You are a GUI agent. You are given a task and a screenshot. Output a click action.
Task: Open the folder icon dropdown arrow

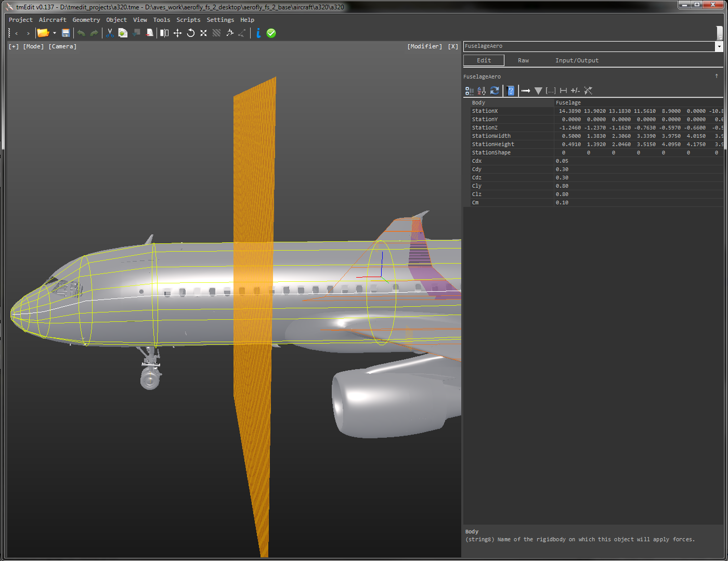pyautogui.click(x=55, y=33)
